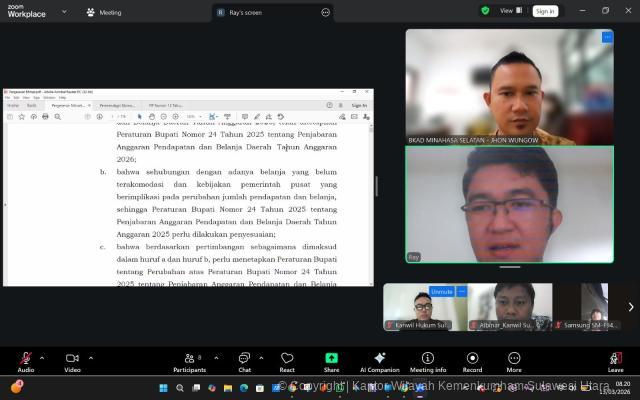Start recording with the Record button
This screenshot has width=640, height=400.
pos(472,360)
